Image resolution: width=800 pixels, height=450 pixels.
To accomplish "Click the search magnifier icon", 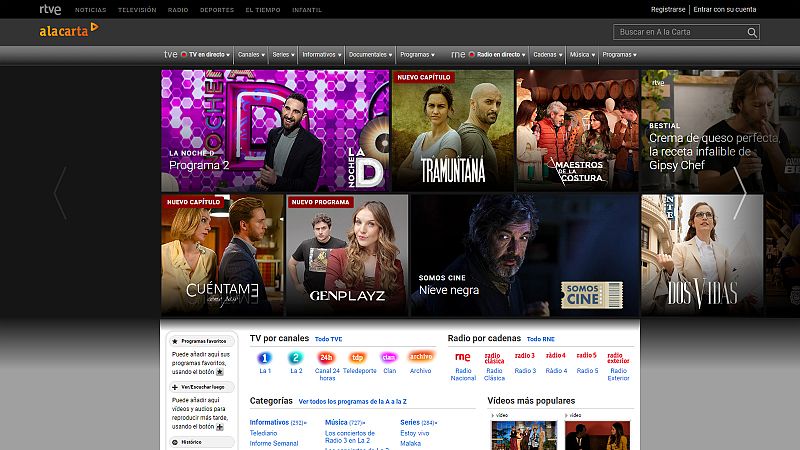I will tap(752, 32).
